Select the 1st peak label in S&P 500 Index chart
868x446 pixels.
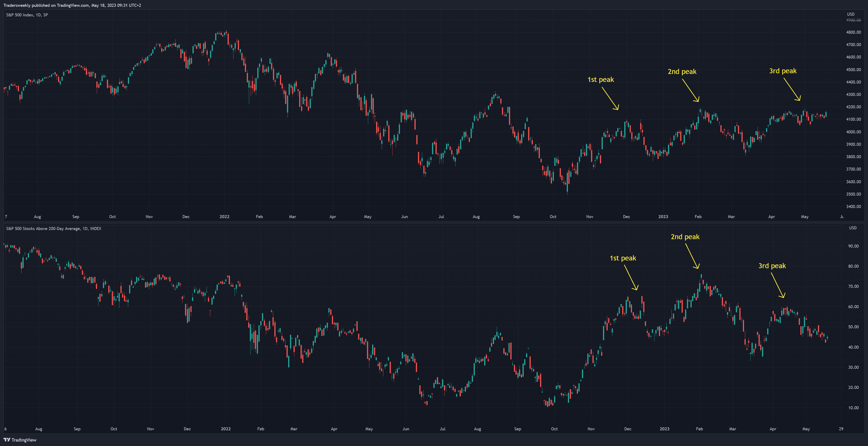(601, 80)
